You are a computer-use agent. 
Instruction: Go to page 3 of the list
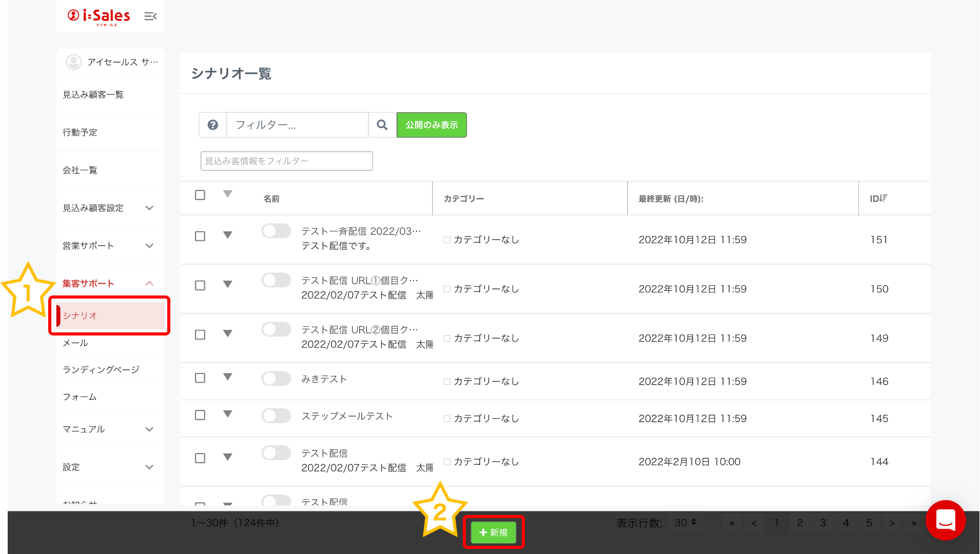point(822,523)
